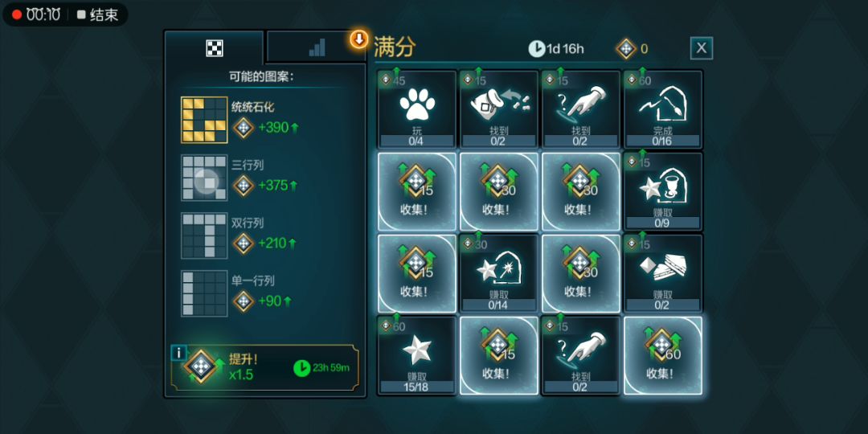
Task: Click the 提升 x1.5 boost banner
Action: [x=265, y=367]
